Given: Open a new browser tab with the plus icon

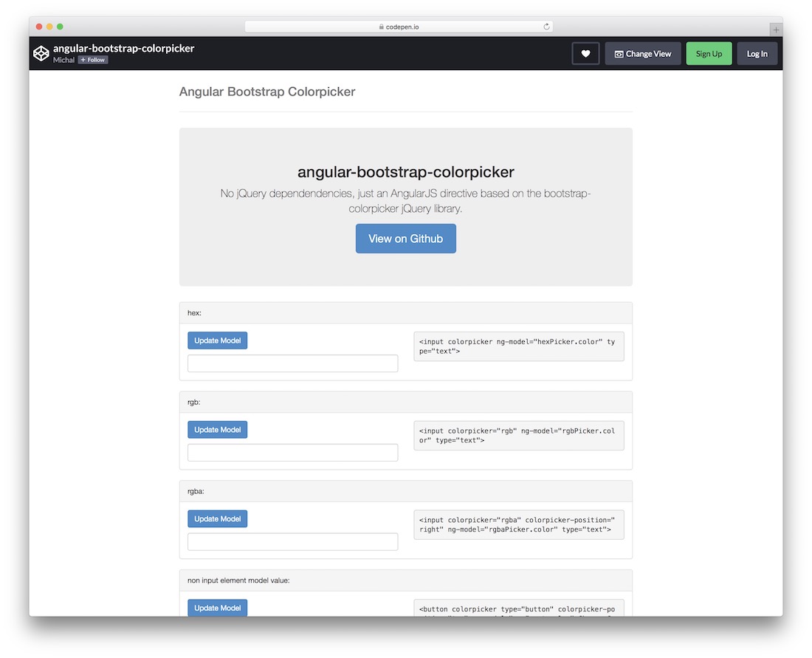Looking at the screenshot, I should [x=775, y=28].
